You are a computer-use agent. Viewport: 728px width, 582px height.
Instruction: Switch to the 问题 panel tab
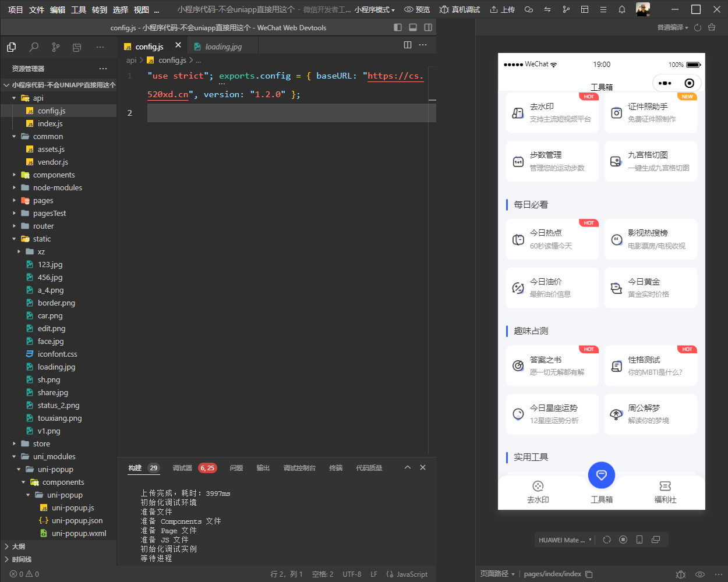[236, 468]
